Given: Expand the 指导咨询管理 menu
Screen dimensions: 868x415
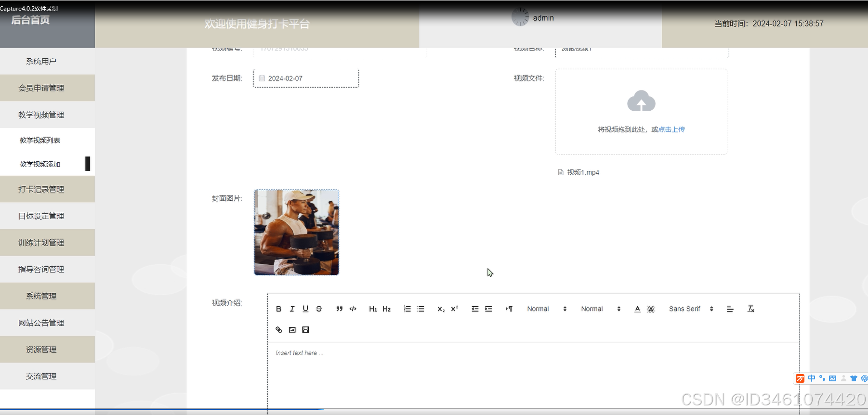Looking at the screenshot, I should pyautogui.click(x=47, y=269).
